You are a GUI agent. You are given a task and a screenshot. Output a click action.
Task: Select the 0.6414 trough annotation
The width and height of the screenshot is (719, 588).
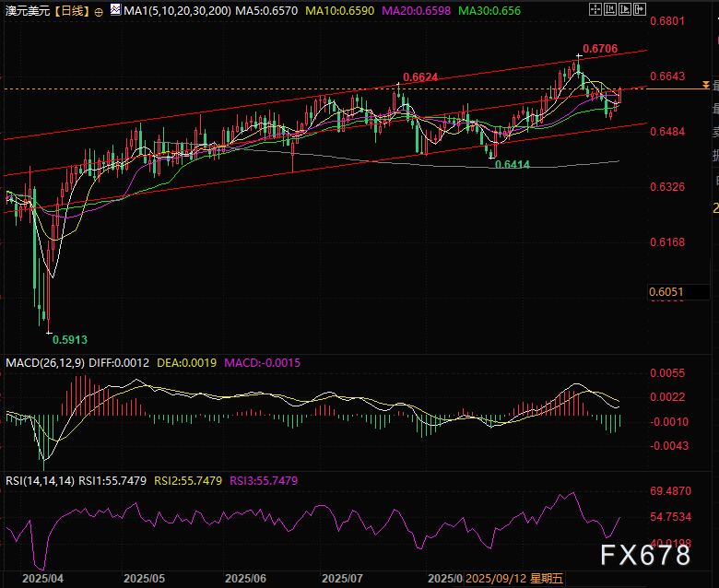pyautogui.click(x=512, y=164)
